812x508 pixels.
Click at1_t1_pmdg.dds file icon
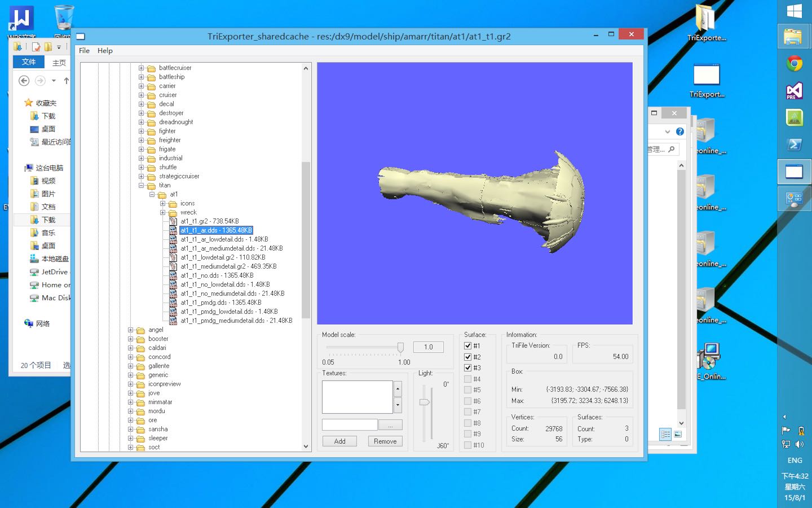(173, 303)
